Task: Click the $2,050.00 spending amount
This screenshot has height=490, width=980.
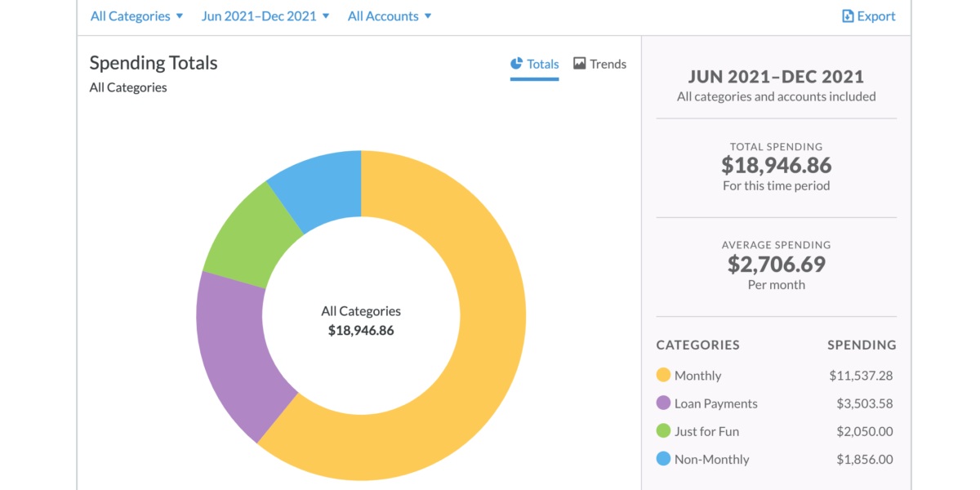Action: pos(864,431)
